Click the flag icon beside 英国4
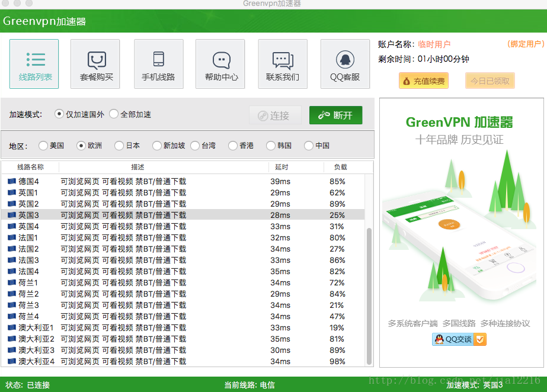The image size is (547, 392). point(12,226)
